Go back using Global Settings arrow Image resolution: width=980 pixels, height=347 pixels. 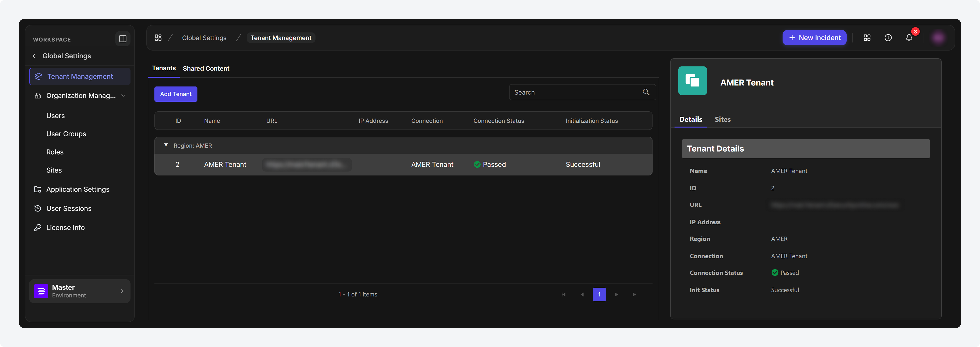coord(34,56)
